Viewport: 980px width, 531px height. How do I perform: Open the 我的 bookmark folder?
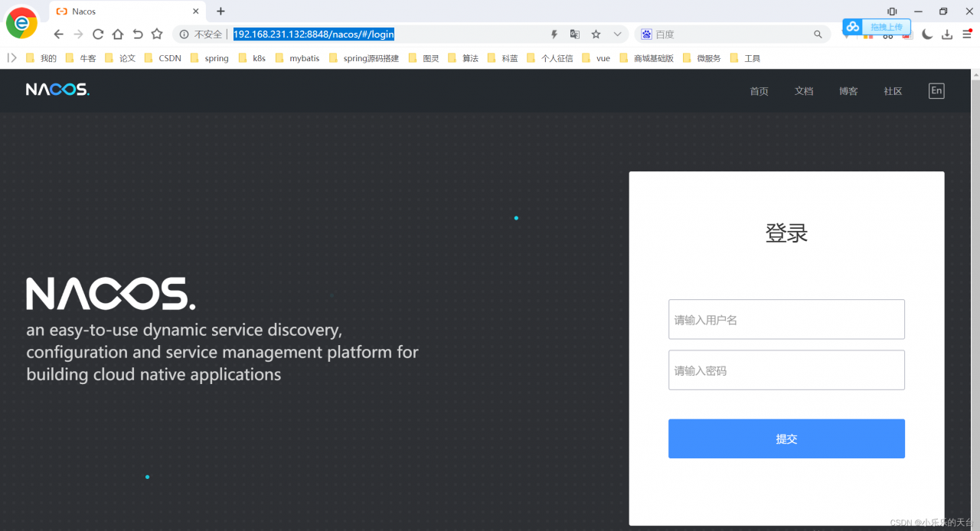point(41,58)
